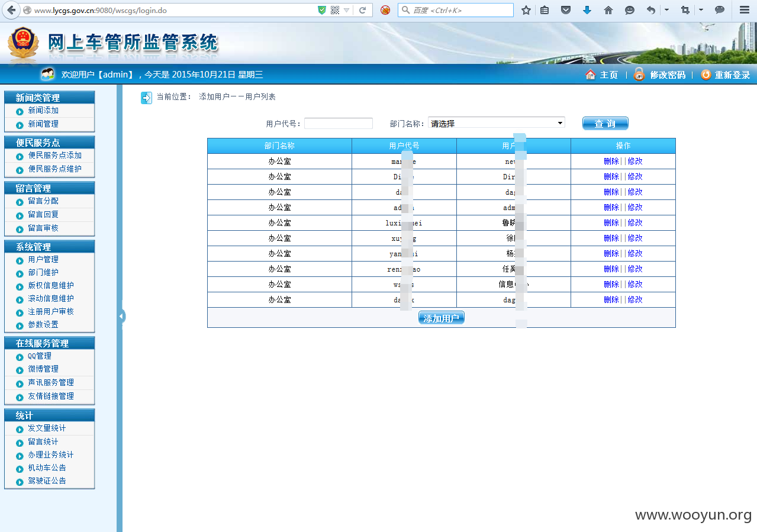Open the QR code icon in address bar
Screen dimensions: 757x532
[335, 10]
